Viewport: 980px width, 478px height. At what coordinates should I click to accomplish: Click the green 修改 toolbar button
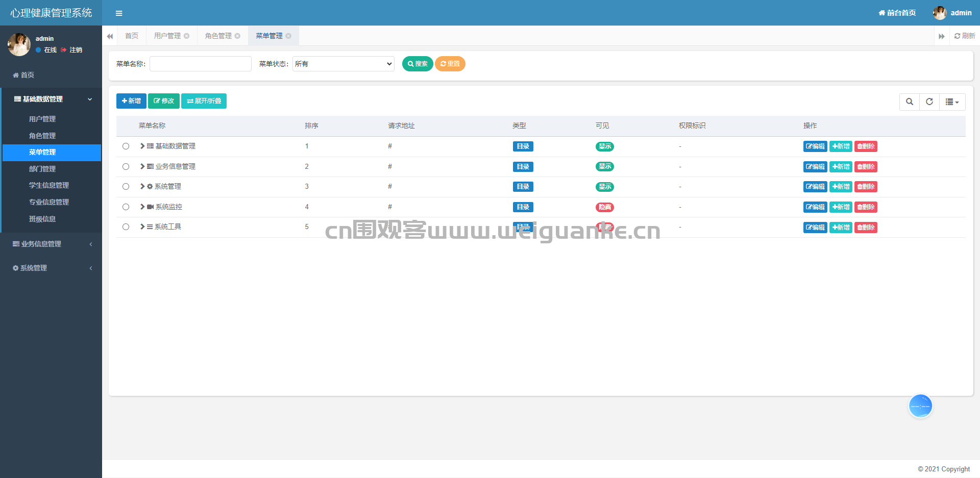[164, 101]
